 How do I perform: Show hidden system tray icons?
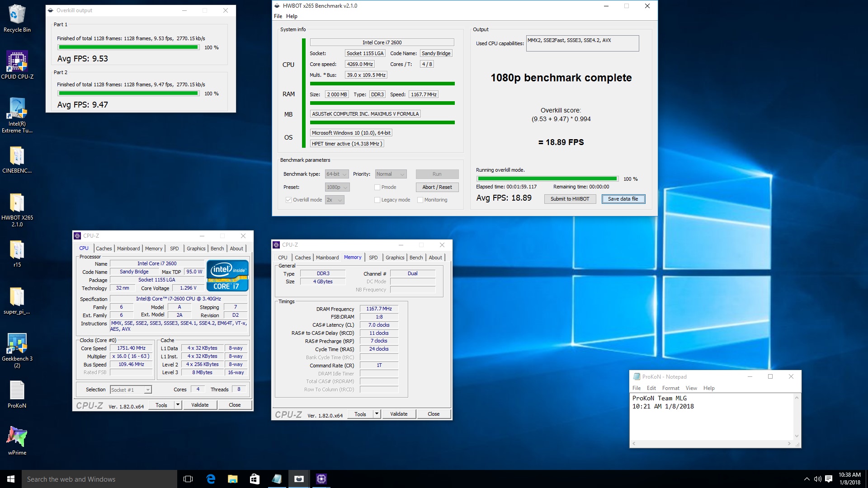pyautogui.click(x=807, y=479)
